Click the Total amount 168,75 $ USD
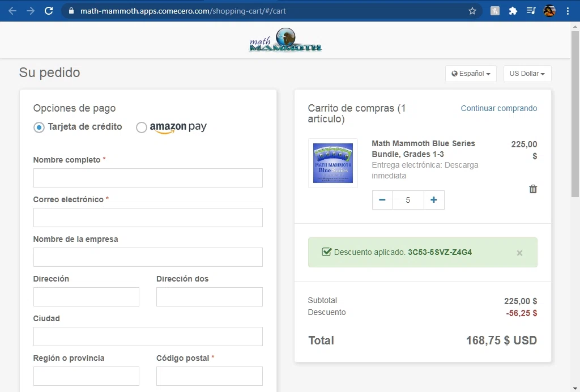Image resolution: width=580 pixels, height=392 pixels. click(501, 340)
